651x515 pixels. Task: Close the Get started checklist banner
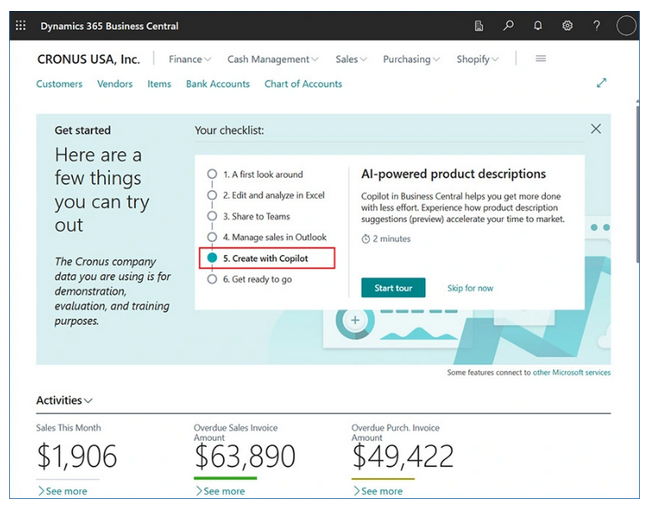pyautogui.click(x=596, y=129)
